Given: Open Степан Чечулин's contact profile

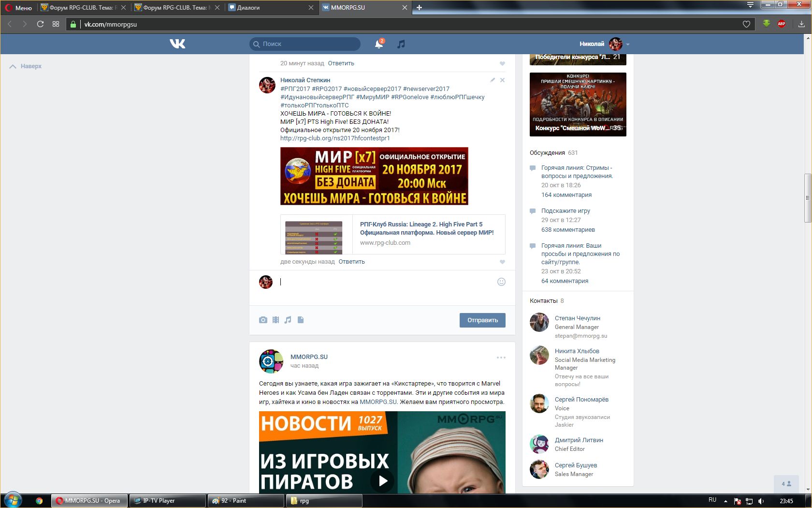Looking at the screenshot, I should [578, 318].
